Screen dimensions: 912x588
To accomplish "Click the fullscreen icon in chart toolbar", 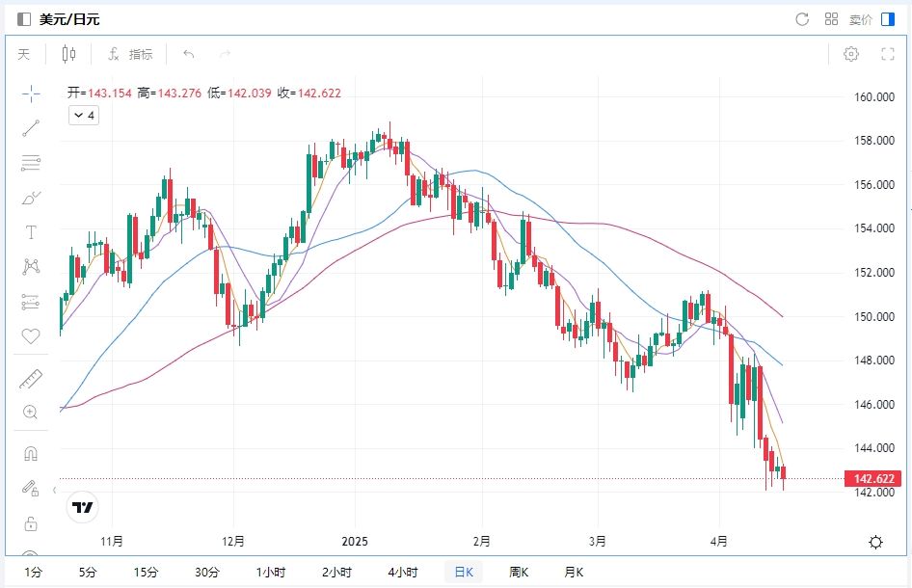I will click(888, 54).
